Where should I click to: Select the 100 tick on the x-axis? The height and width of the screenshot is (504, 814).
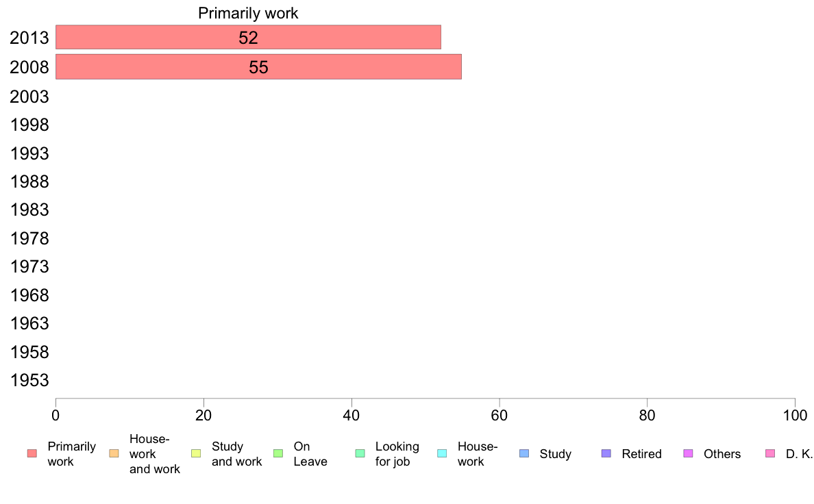point(795,415)
